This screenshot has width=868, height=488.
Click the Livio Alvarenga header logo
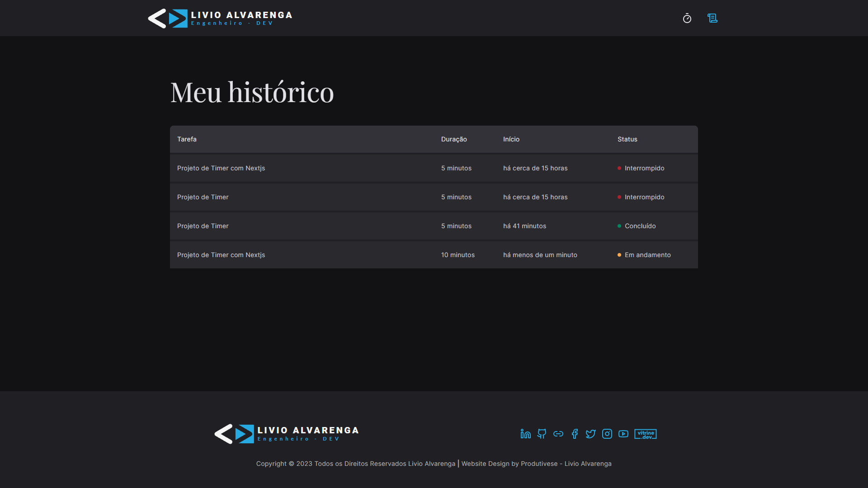point(220,19)
